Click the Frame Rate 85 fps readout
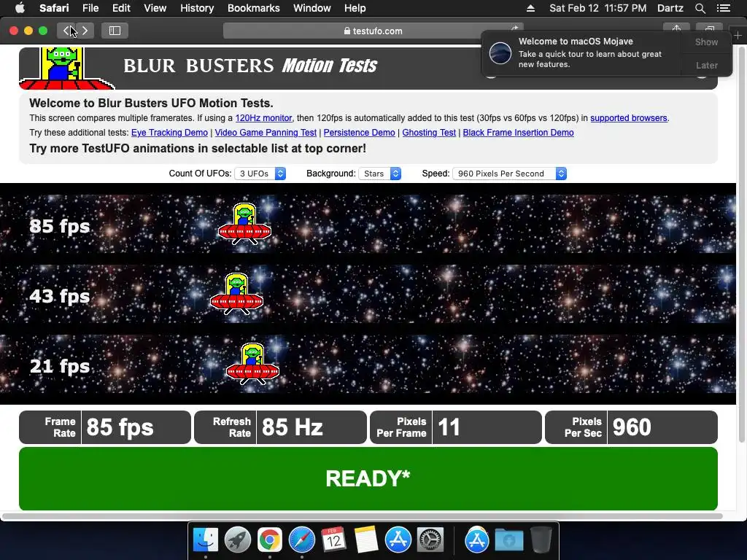The image size is (747, 560). point(105,427)
